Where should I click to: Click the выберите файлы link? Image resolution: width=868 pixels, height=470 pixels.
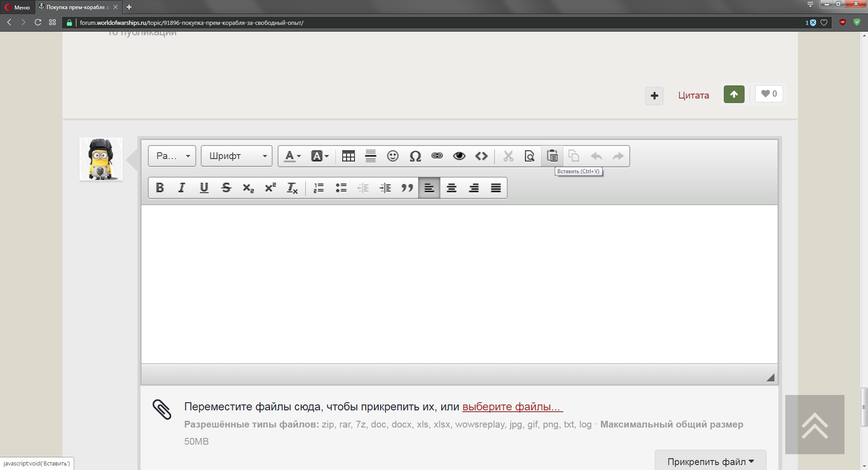click(512, 407)
